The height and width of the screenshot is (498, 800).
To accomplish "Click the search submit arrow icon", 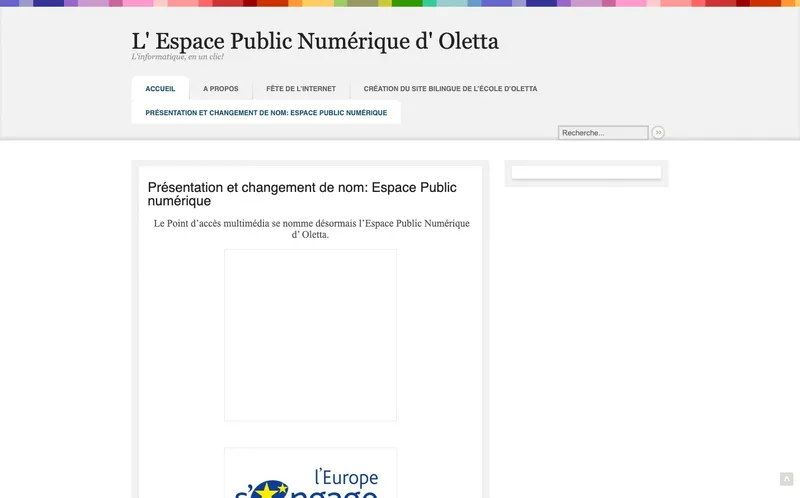I will click(x=658, y=133).
